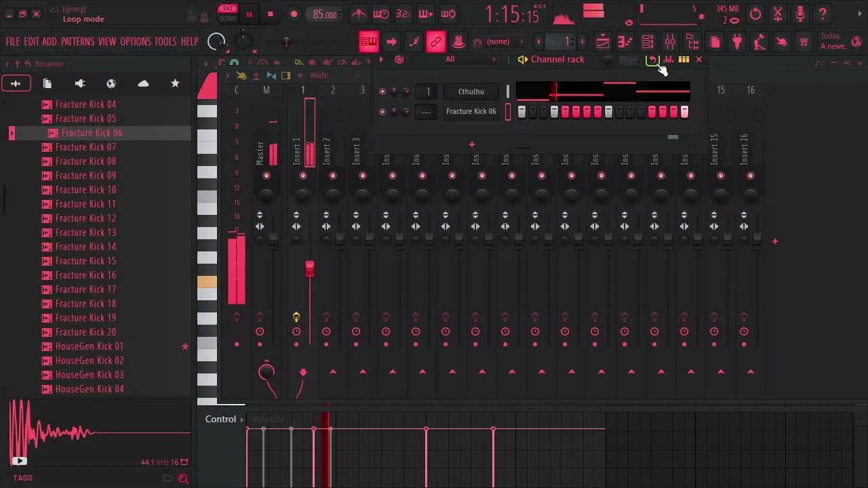Pause playback with the pause button

(x=249, y=14)
